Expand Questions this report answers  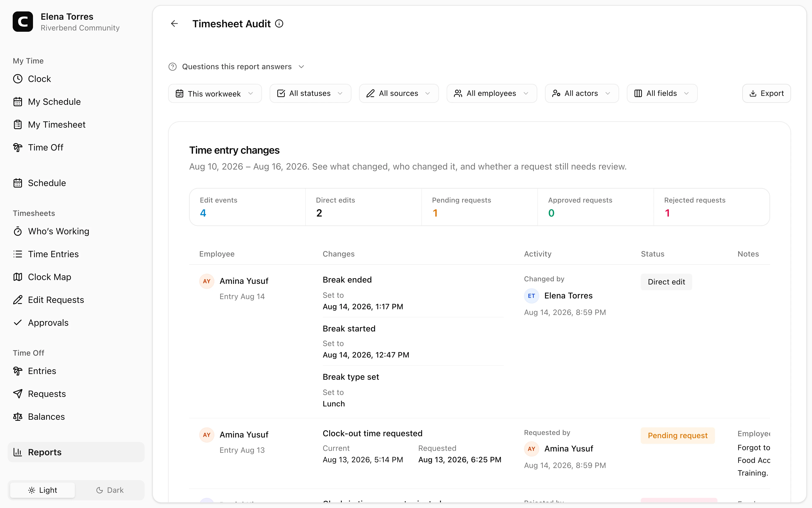(237, 66)
